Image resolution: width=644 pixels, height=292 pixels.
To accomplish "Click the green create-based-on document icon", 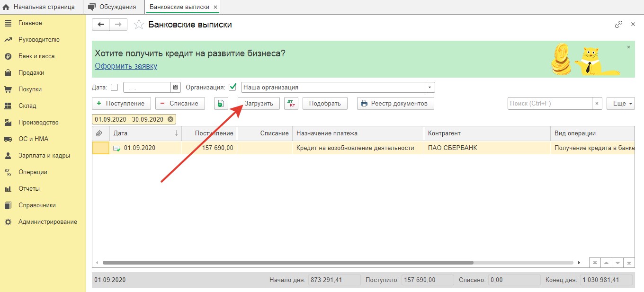I will click(221, 103).
